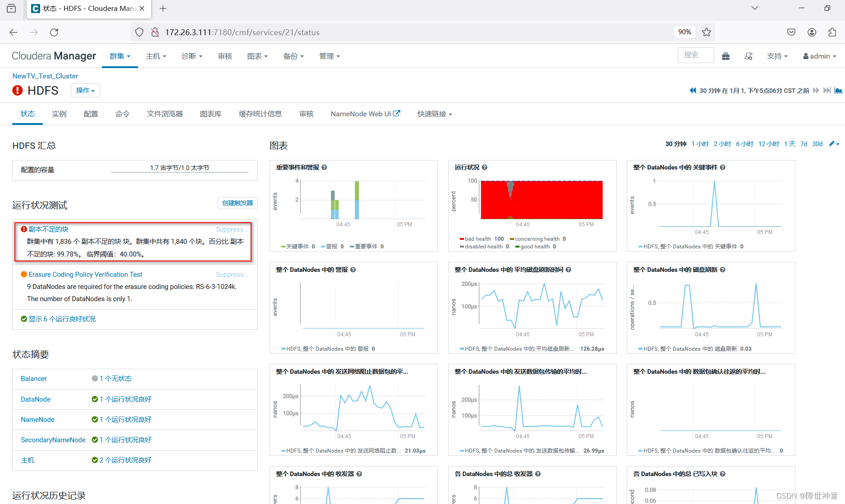Click the 90% zoom level indicator
Image resolution: width=845 pixels, height=504 pixels.
pyautogui.click(x=684, y=32)
